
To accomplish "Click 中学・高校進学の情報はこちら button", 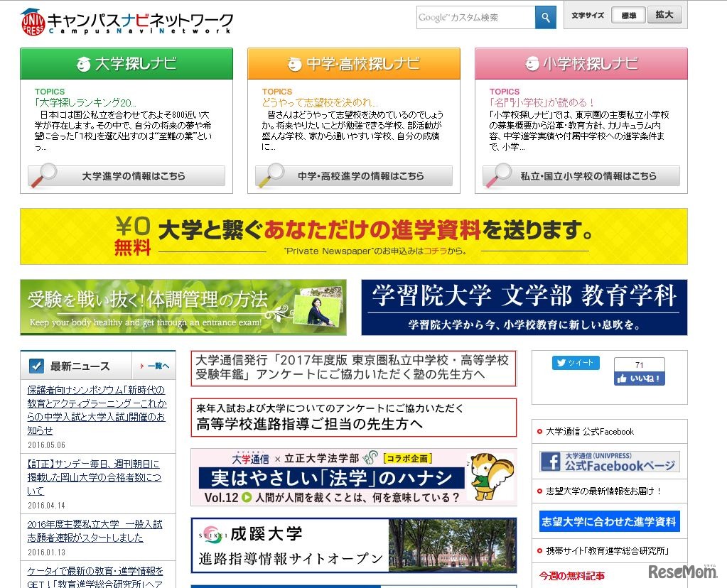I will coord(354,176).
